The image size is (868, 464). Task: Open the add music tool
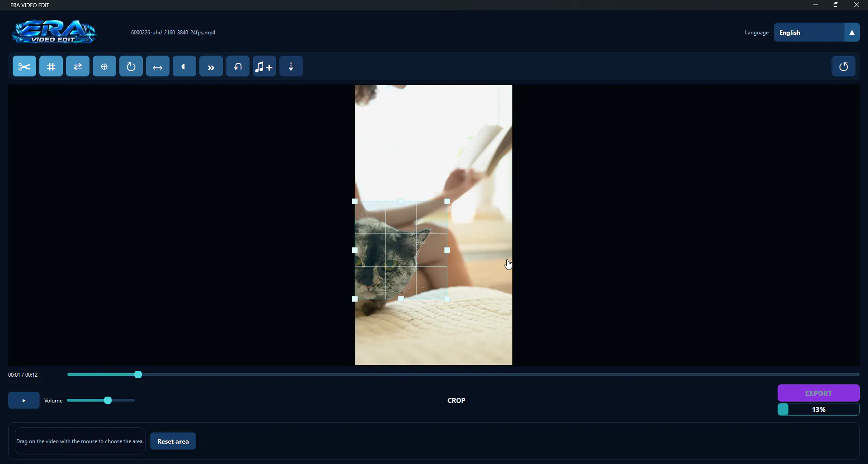pos(264,66)
